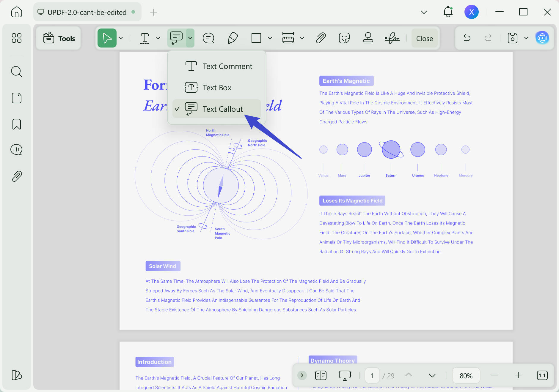
Task: Redo the last action
Action: point(488,38)
